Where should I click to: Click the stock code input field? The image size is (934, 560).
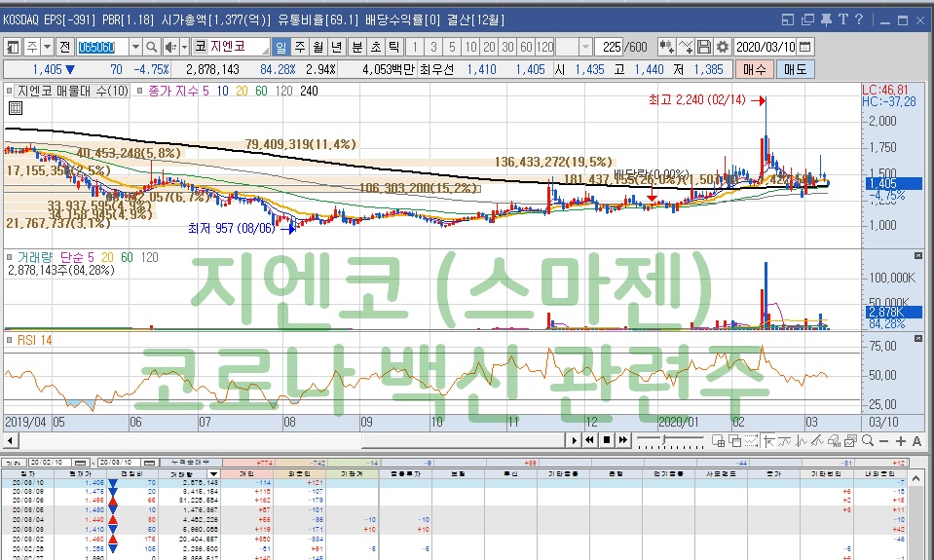(103, 47)
